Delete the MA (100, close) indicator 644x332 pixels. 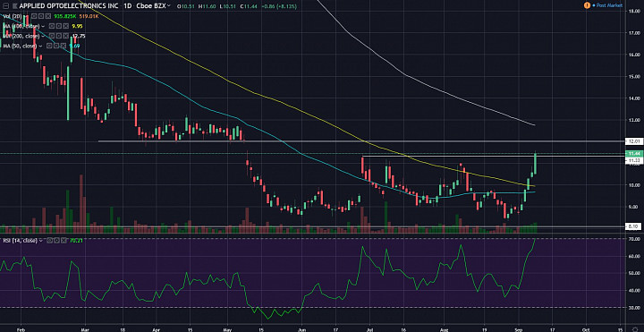(x=65, y=26)
